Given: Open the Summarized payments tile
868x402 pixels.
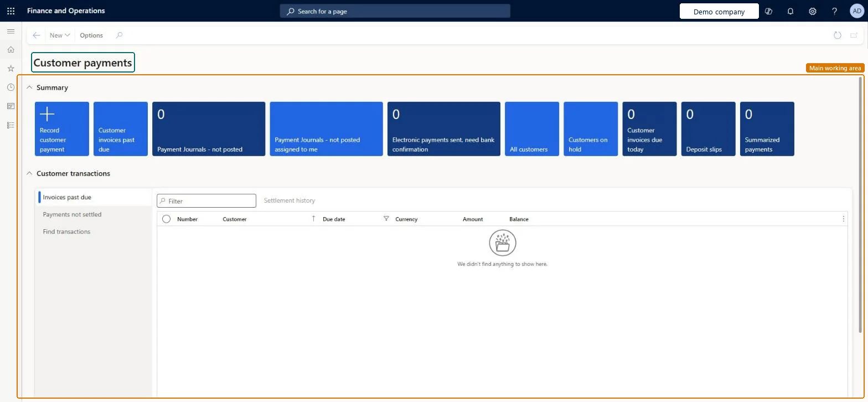Looking at the screenshot, I should (x=767, y=129).
